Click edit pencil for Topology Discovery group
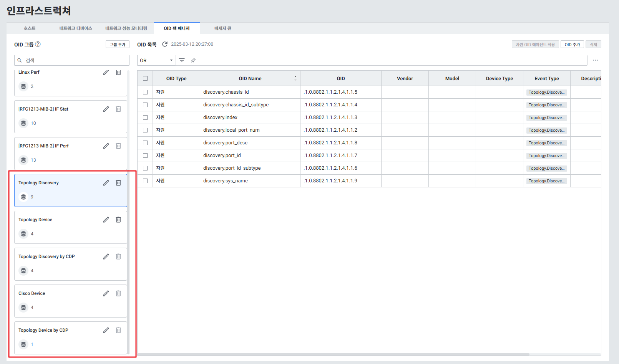The width and height of the screenshot is (619, 364). (x=106, y=183)
